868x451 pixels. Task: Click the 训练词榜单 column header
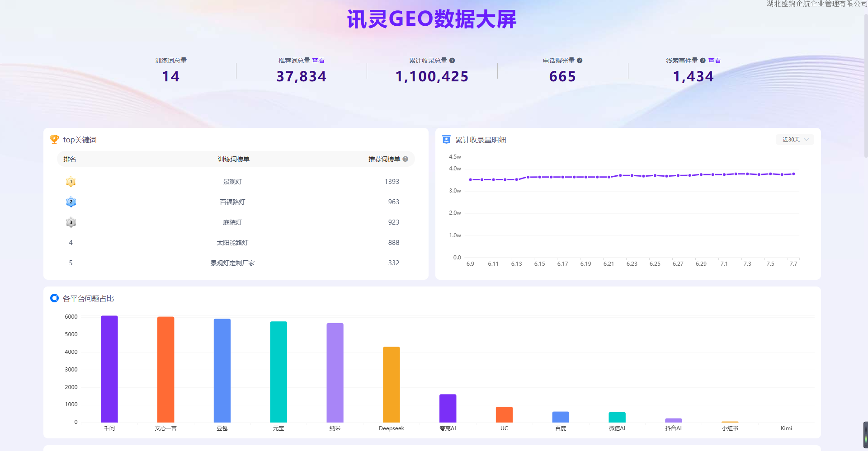tap(234, 159)
